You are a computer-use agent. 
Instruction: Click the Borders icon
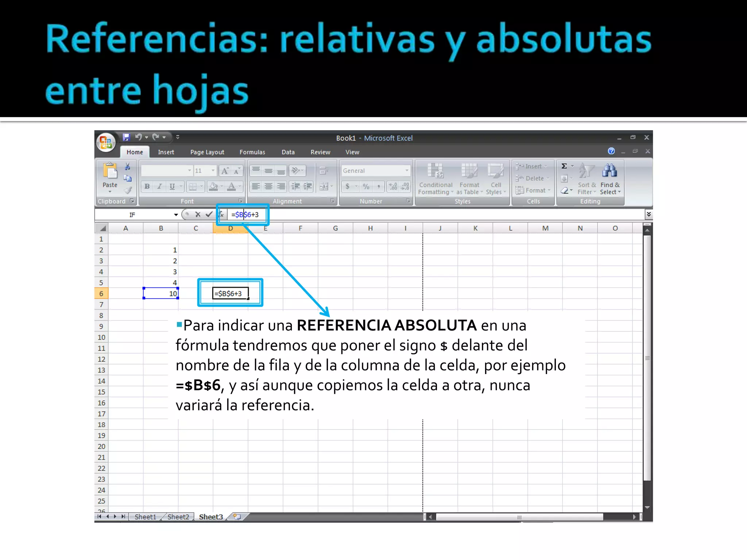(193, 187)
